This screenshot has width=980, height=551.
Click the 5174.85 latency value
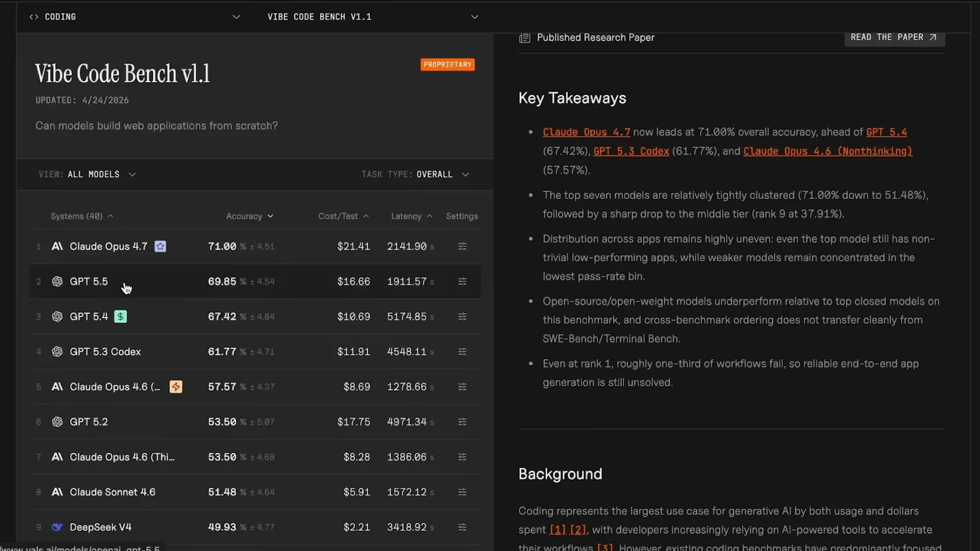click(407, 317)
